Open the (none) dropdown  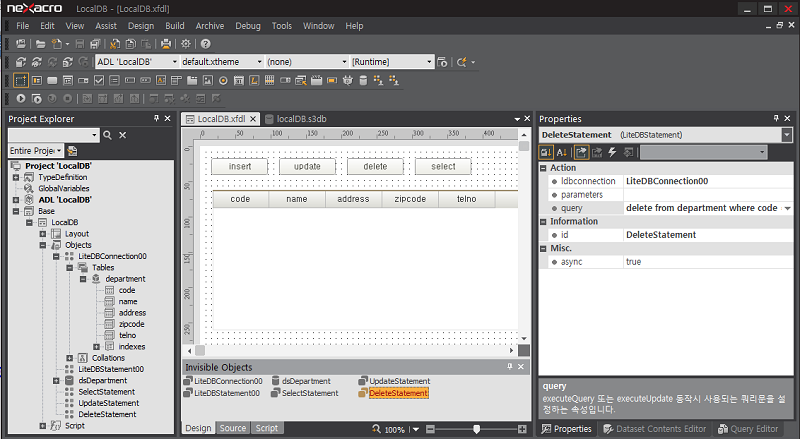[344, 62]
